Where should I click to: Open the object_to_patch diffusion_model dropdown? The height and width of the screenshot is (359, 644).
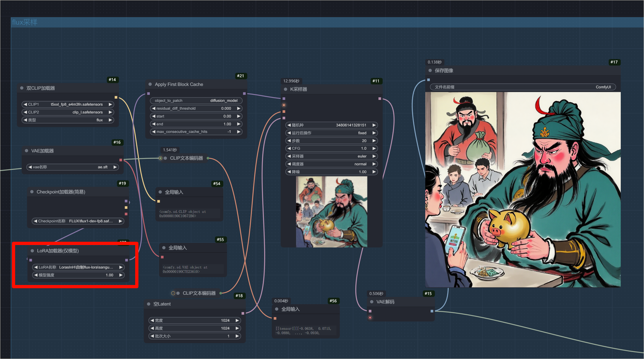coord(196,100)
